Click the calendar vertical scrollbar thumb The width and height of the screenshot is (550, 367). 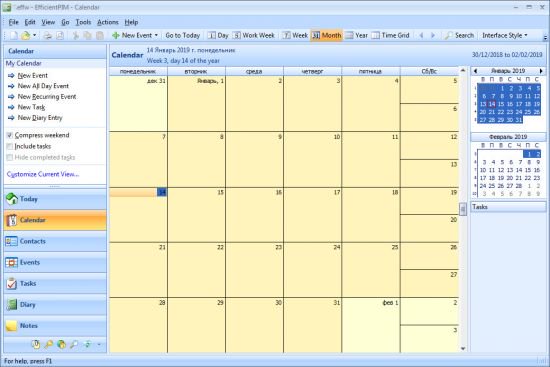tap(463, 209)
